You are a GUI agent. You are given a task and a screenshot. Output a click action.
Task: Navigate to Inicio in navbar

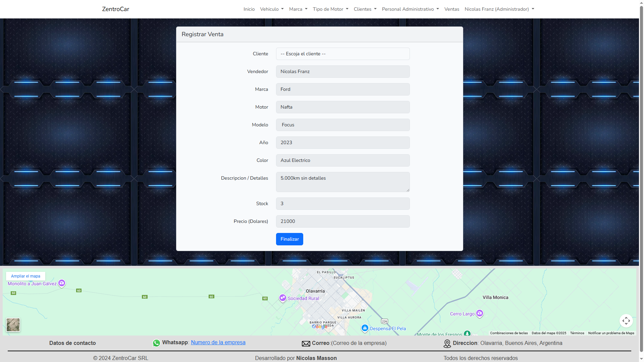coord(249,9)
